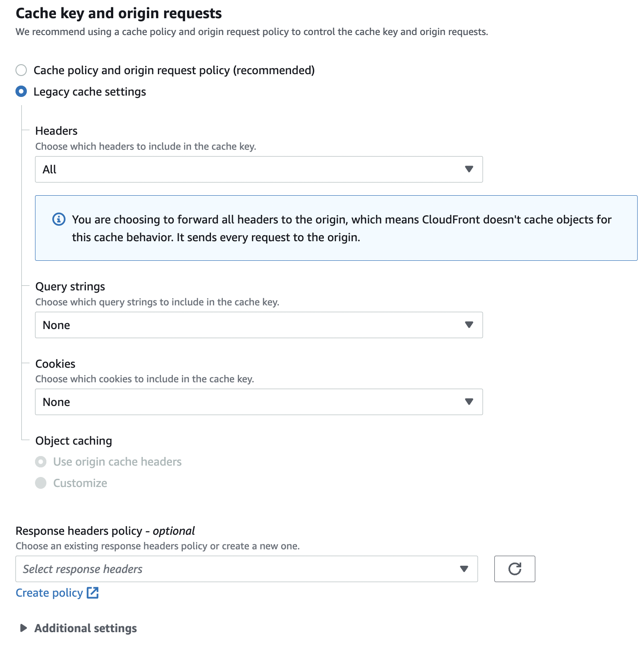Select the Legacy cache settings radio button
Viewport: 644px width, 649px height.
21,91
